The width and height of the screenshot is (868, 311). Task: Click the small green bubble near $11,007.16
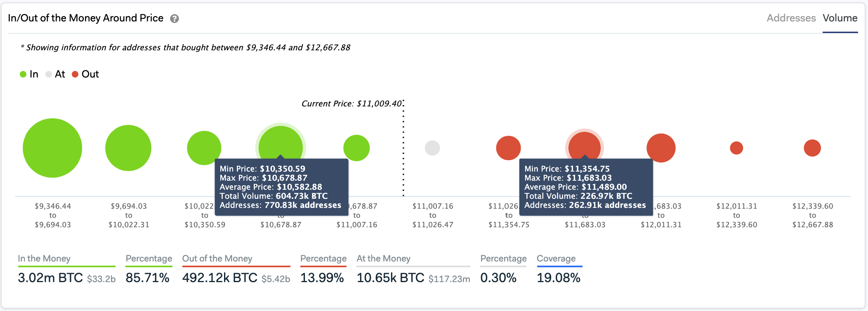point(356,148)
